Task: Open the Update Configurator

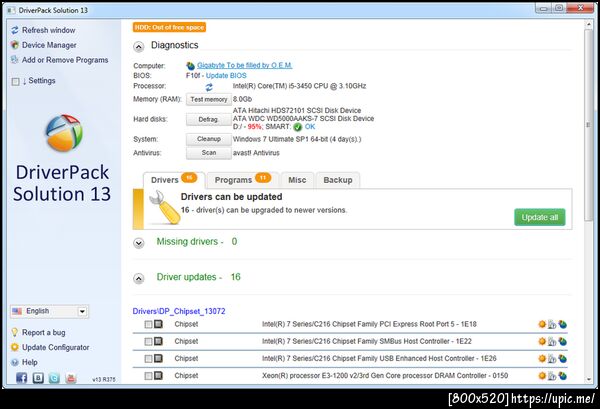Action: 50,347
